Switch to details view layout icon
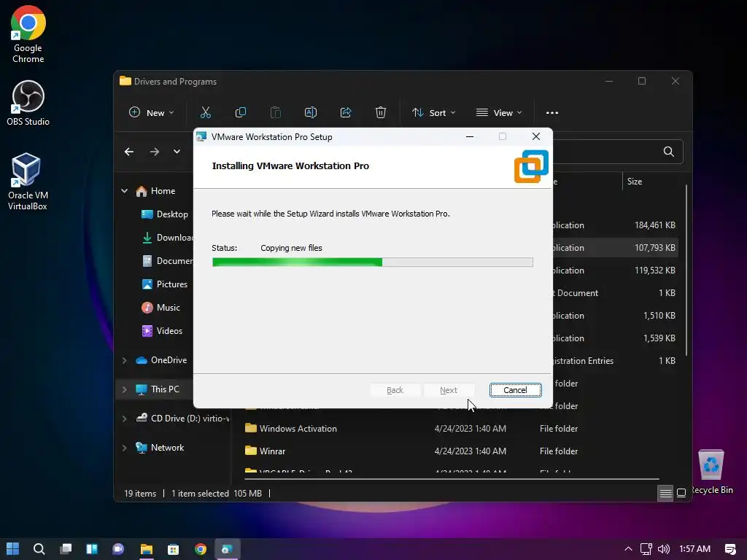Image resolution: width=747 pixels, height=560 pixels. (x=665, y=493)
